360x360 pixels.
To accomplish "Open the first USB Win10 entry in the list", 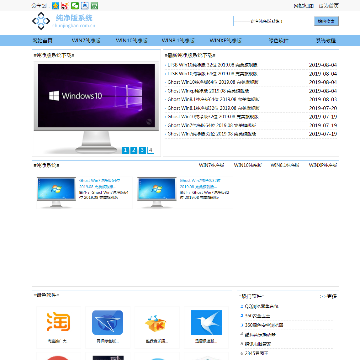I will pyautogui.click(x=212, y=65).
